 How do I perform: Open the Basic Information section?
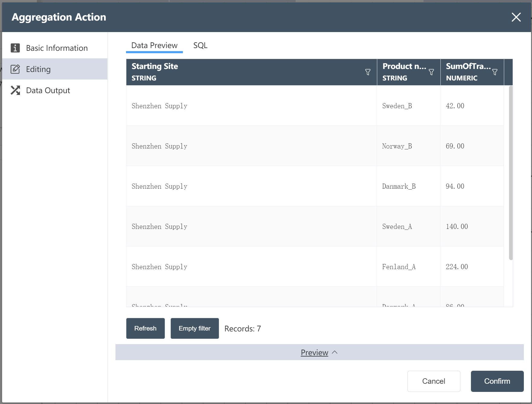tap(55, 48)
